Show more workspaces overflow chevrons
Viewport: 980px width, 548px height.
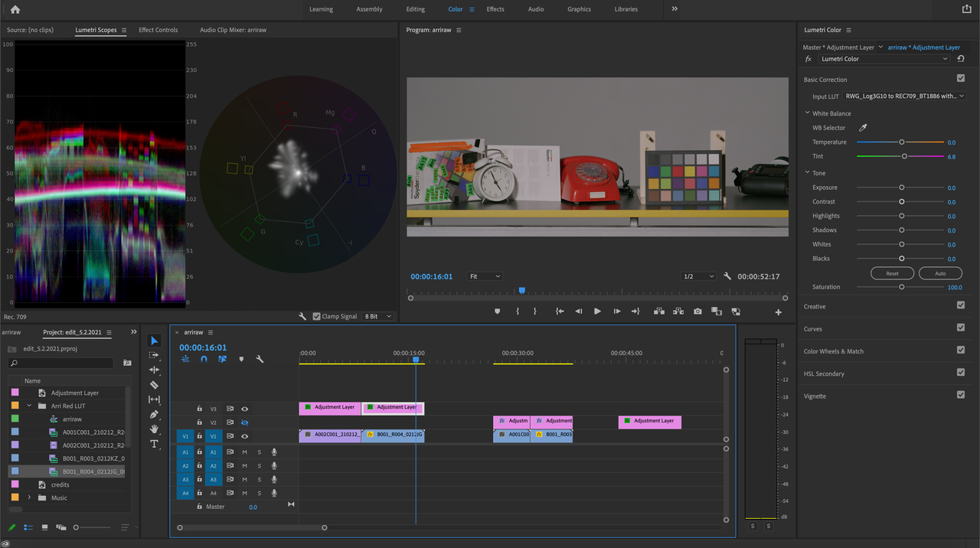click(x=675, y=9)
